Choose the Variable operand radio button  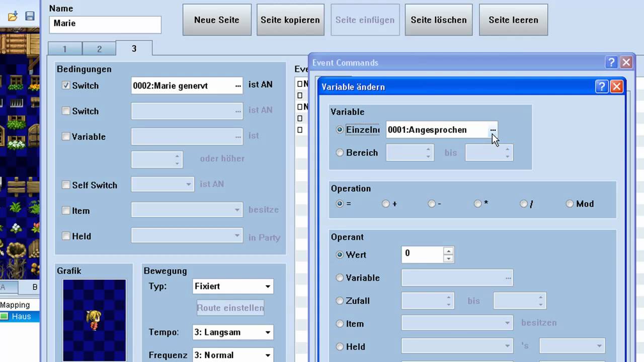[x=340, y=278]
